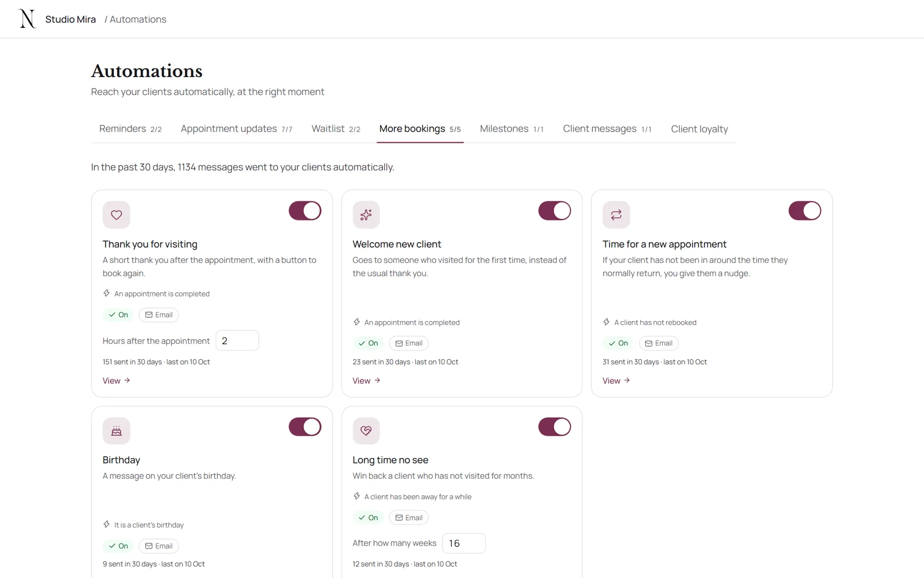Go to the Milestones tab

pyautogui.click(x=512, y=129)
